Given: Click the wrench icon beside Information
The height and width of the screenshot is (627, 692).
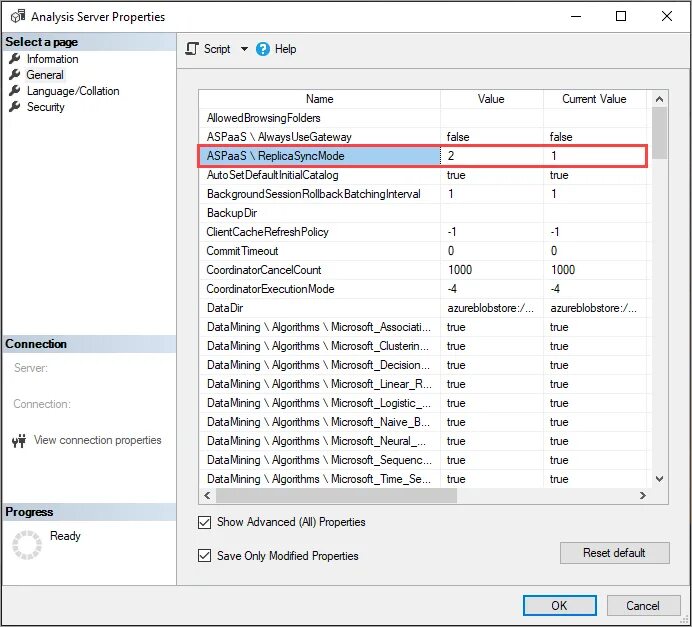Looking at the screenshot, I should (15, 59).
